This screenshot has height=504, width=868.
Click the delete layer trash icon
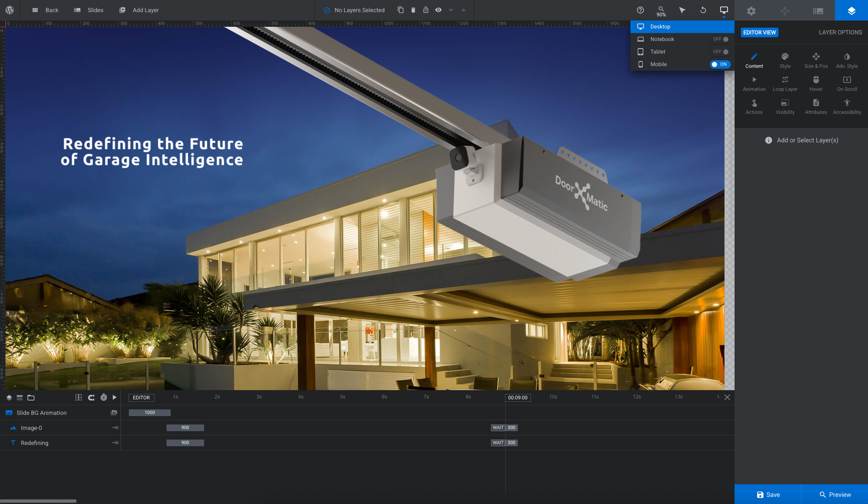click(413, 10)
